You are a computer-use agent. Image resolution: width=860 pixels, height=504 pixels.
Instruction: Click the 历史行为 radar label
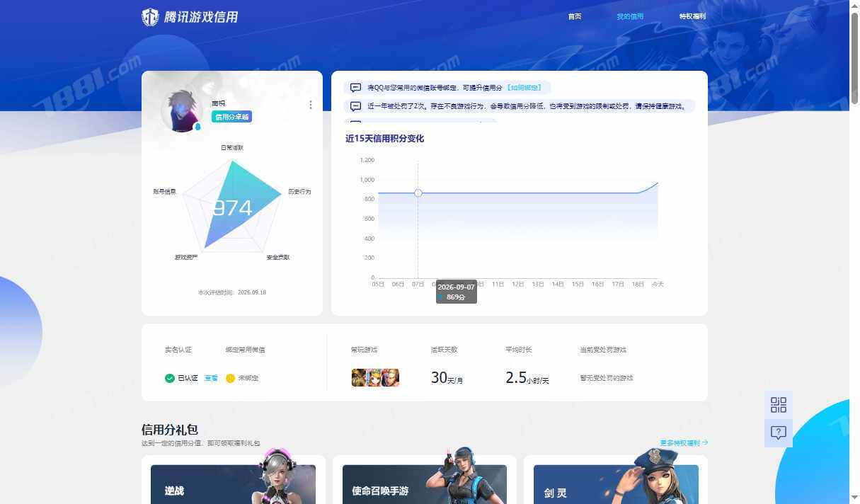pyautogui.click(x=299, y=192)
